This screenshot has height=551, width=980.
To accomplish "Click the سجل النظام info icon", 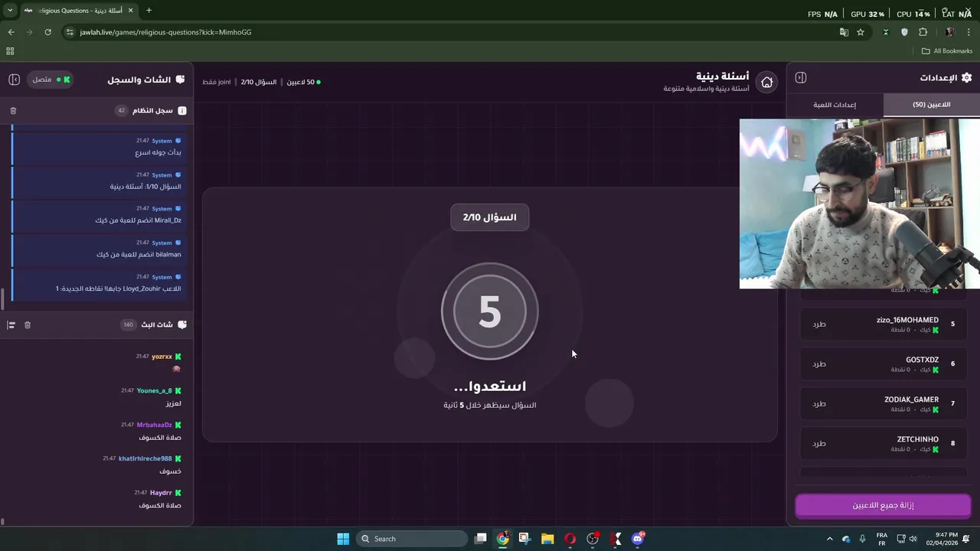I will click(182, 111).
